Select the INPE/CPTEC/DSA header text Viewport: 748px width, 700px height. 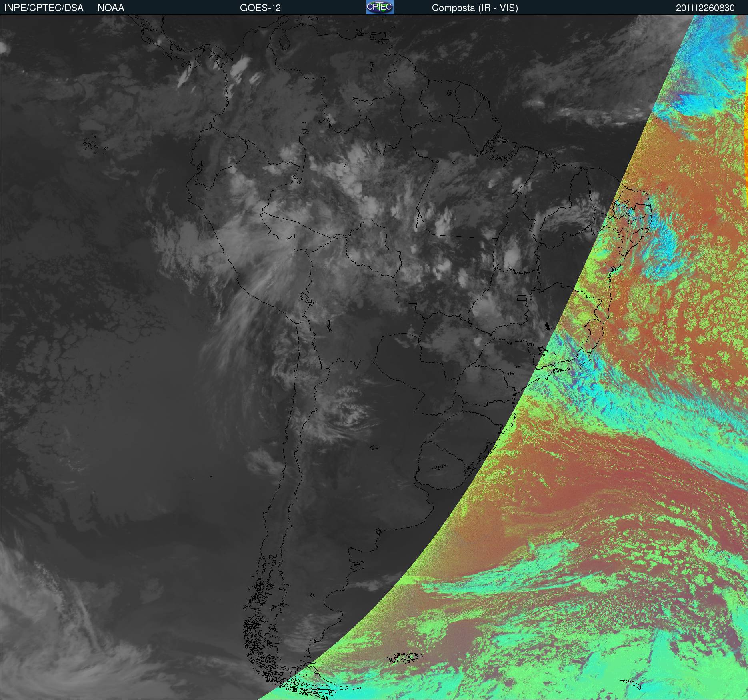(x=44, y=8)
